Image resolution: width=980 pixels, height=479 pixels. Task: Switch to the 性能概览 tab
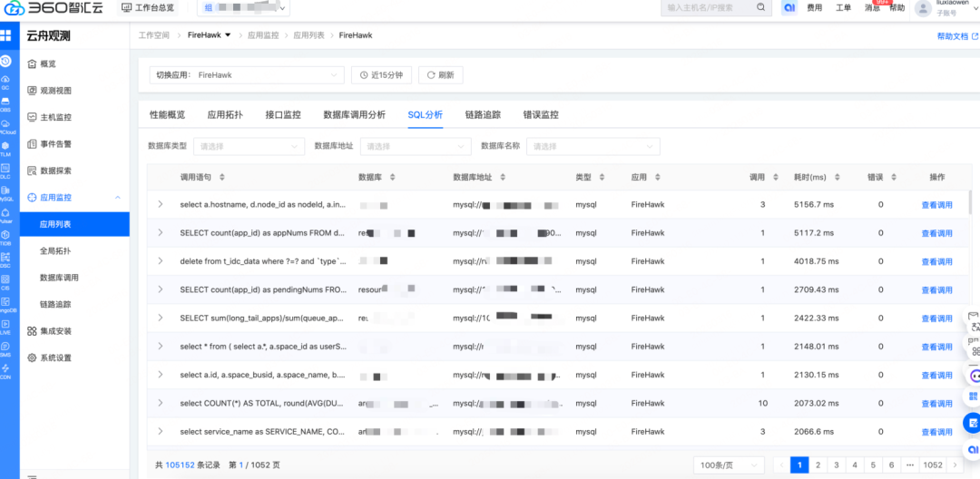pos(168,114)
